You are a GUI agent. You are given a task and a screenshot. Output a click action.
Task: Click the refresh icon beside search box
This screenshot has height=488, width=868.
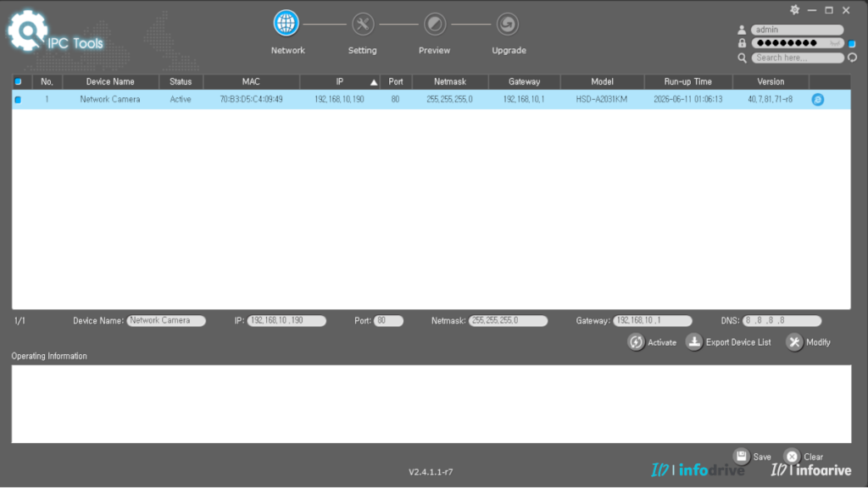click(x=853, y=58)
